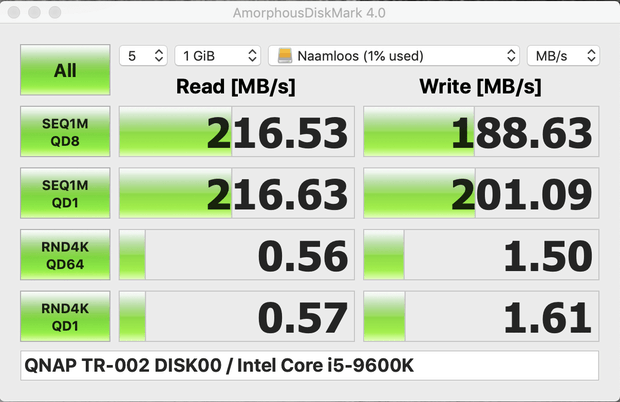
Task: Open the MB/s unit dropdown
Action: (x=563, y=56)
